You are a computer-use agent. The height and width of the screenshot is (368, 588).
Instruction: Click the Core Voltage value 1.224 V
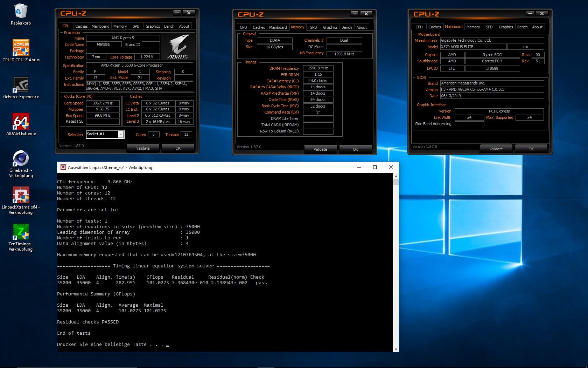147,57
